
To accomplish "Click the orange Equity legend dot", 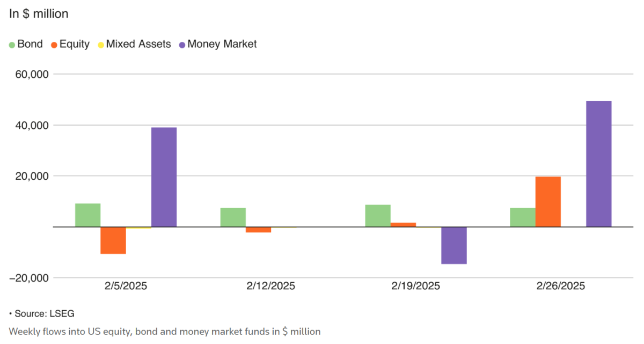I will coord(55,45).
